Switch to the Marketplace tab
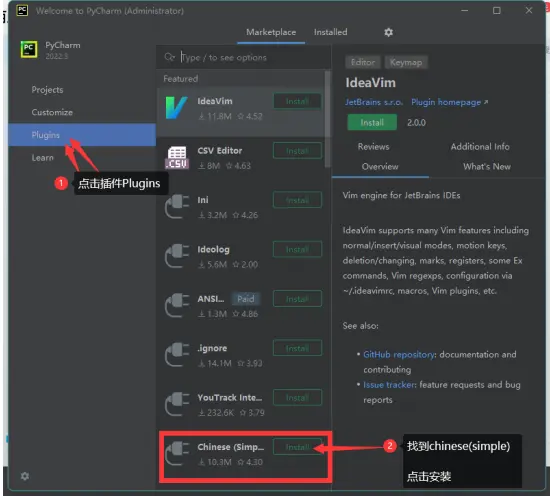550x496 pixels. click(271, 32)
